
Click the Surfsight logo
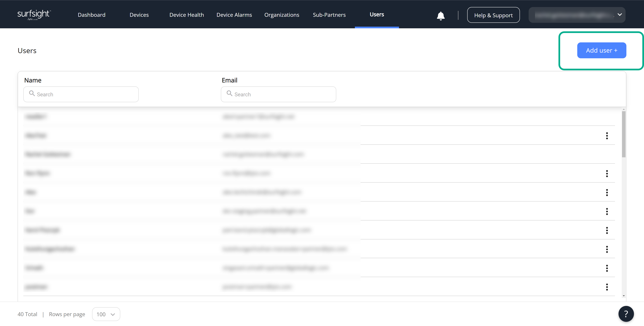[x=34, y=15]
